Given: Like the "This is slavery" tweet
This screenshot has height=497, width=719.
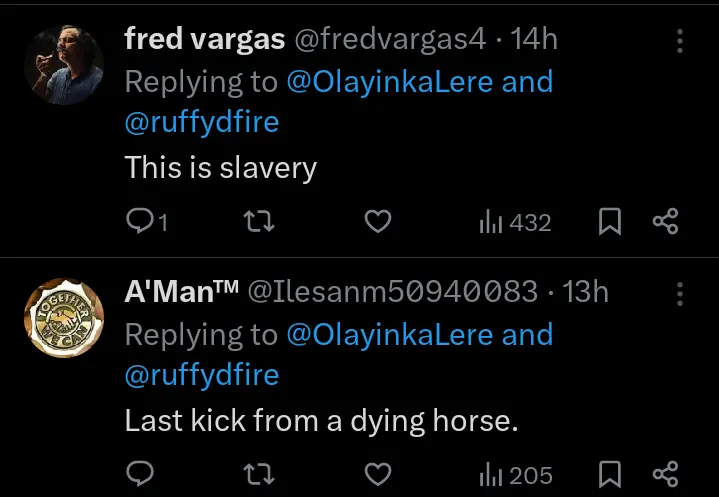Looking at the screenshot, I should click(x=377, y=222).
